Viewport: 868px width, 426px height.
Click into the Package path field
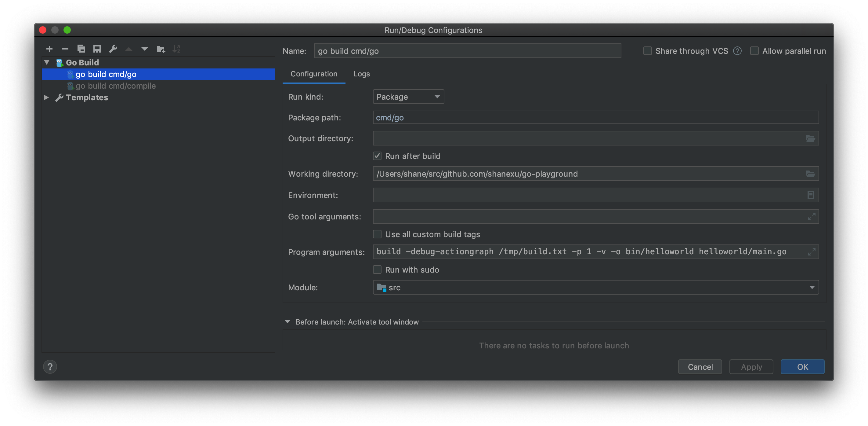[595, 117]
